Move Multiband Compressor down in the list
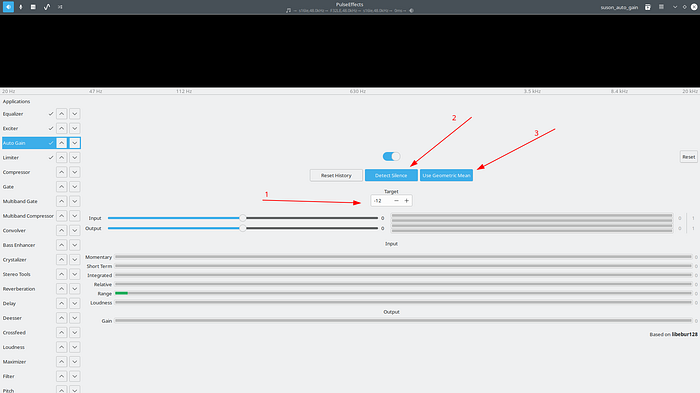This screenshot has height=393, width=700. 75,216
